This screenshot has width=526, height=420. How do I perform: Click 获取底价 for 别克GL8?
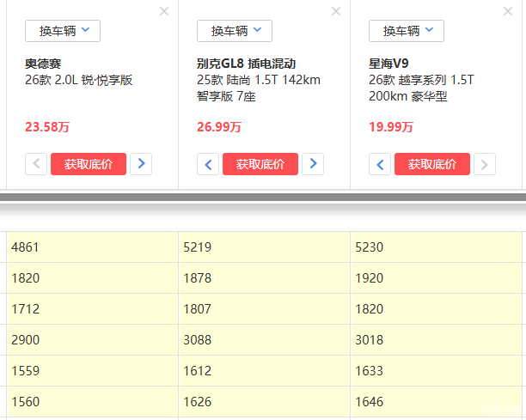click(x=260, y=164)
